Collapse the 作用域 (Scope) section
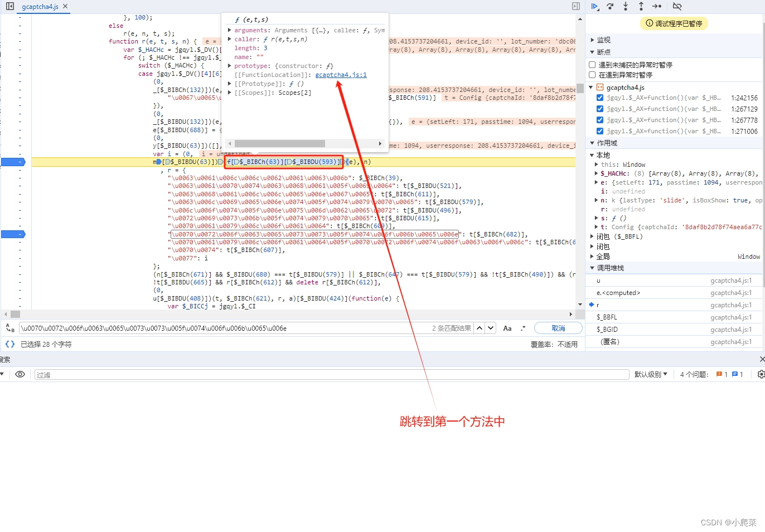The height and width of the screenshot is (532, 765). pyautogui.click(x=592, y=143)
